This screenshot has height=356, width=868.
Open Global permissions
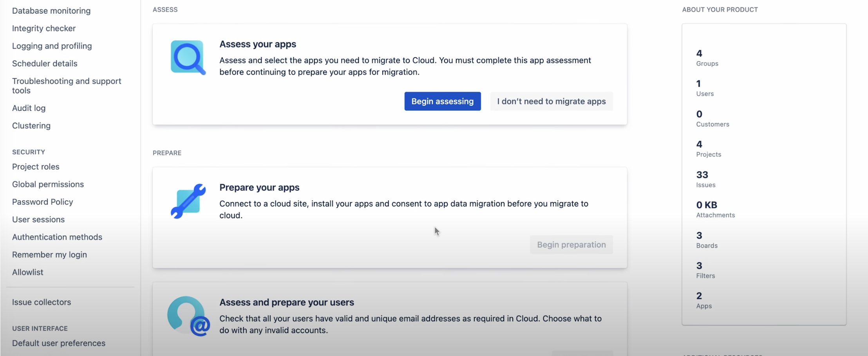click(x=48, y=184)
